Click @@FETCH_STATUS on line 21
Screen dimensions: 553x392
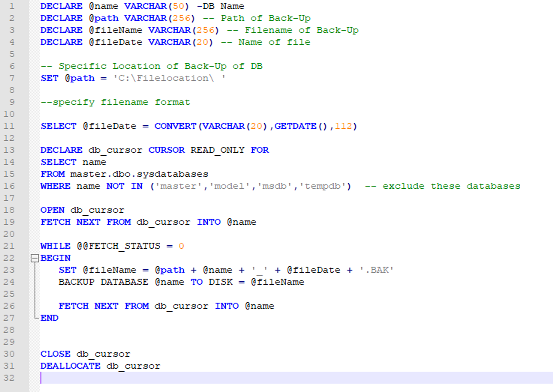(x=119, y=246)
